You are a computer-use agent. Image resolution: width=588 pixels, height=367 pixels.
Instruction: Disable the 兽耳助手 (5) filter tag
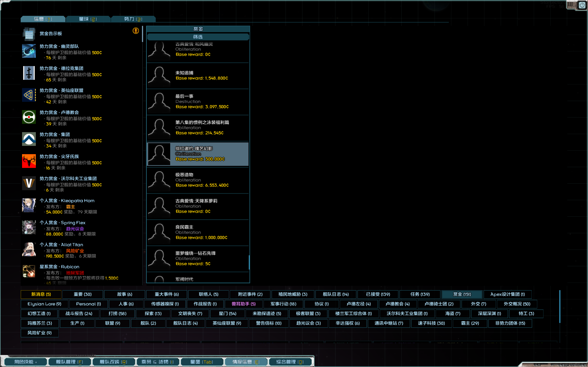coord(243,304)
